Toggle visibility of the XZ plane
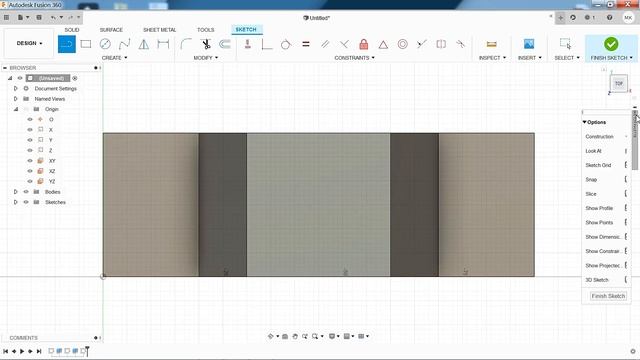Viewport: 640px width, 360px height. (x=30, y=171)
